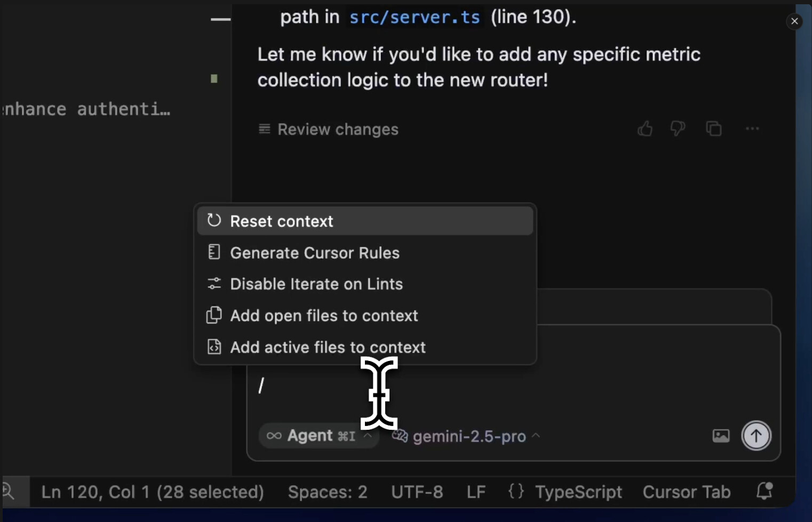Send the chat message with the arrow icon

756,435
